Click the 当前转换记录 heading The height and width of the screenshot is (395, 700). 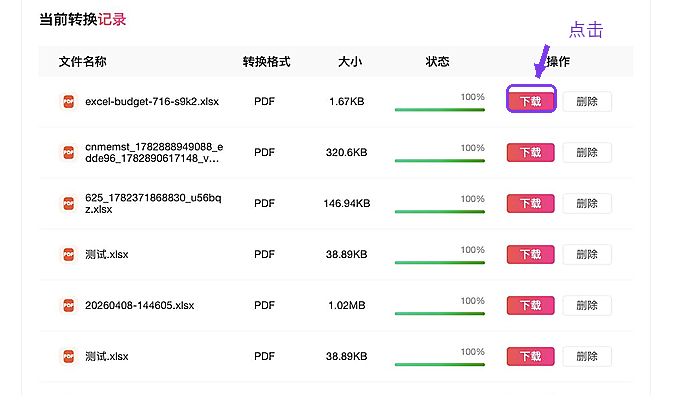(x=83, y=20)
